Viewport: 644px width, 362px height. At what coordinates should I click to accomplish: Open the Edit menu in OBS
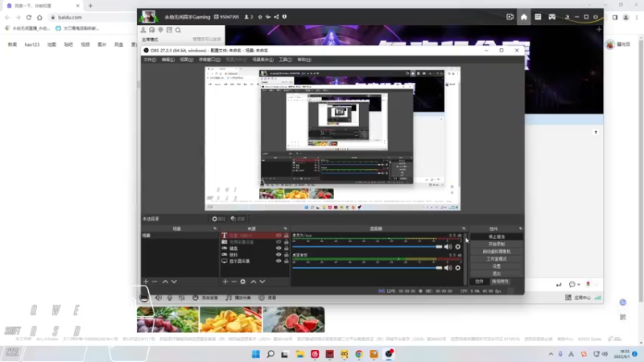[x=168, y=60]
